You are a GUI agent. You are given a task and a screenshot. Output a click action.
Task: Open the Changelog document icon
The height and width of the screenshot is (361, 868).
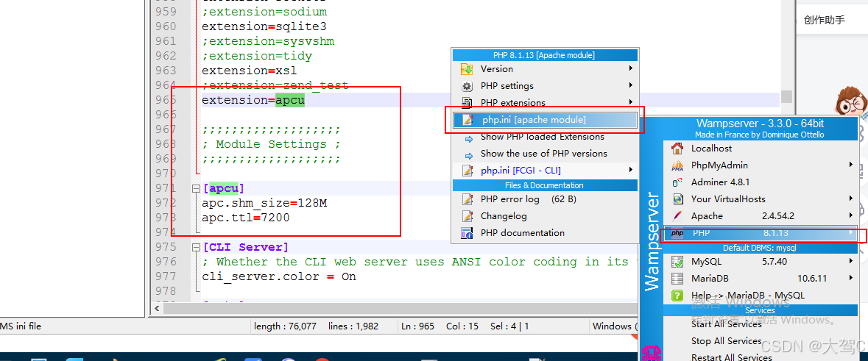[467, 216]
